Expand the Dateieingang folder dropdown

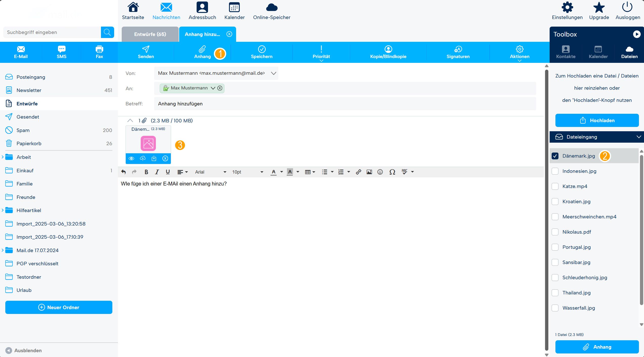point(639,137)
